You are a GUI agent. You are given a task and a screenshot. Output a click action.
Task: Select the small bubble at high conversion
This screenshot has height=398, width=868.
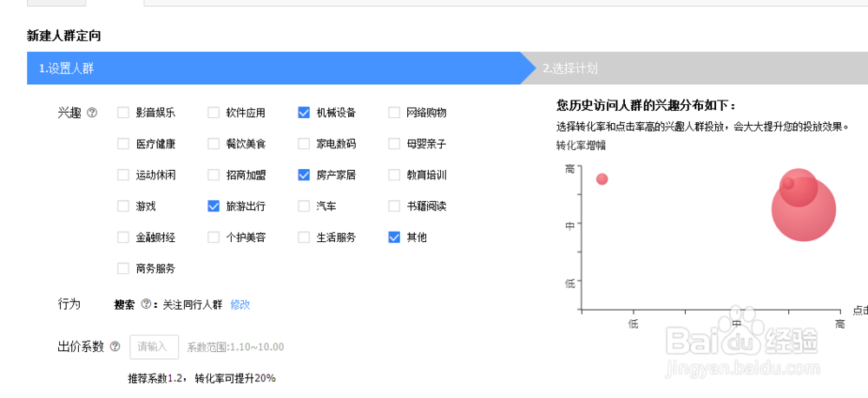(602, 179)
